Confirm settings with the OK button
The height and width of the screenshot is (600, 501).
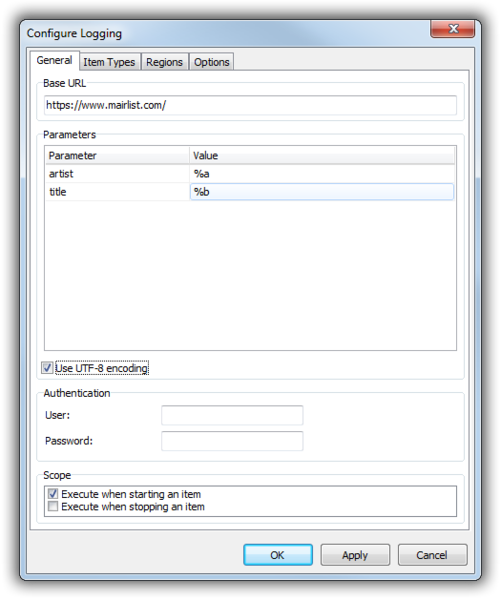278,555
